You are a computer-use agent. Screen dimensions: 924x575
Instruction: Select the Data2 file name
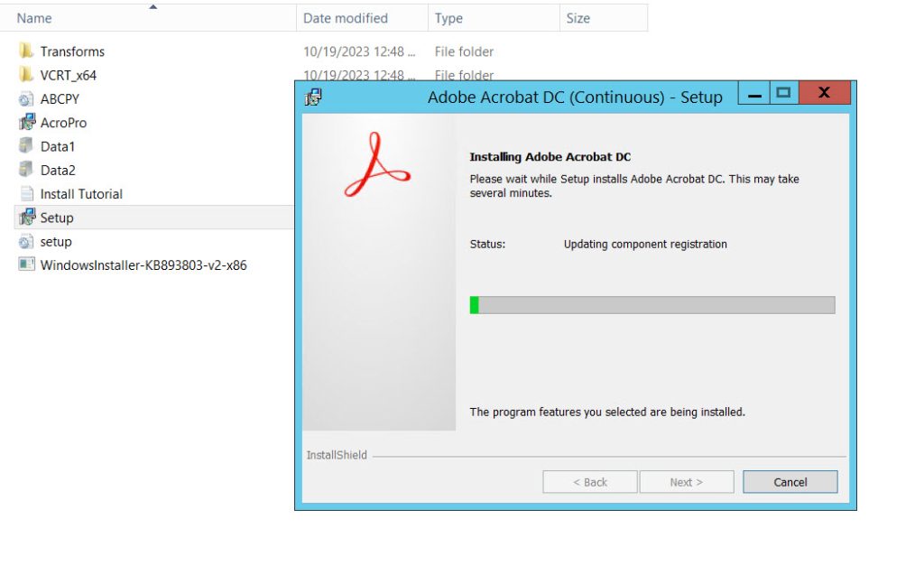(x=58, y=171)
